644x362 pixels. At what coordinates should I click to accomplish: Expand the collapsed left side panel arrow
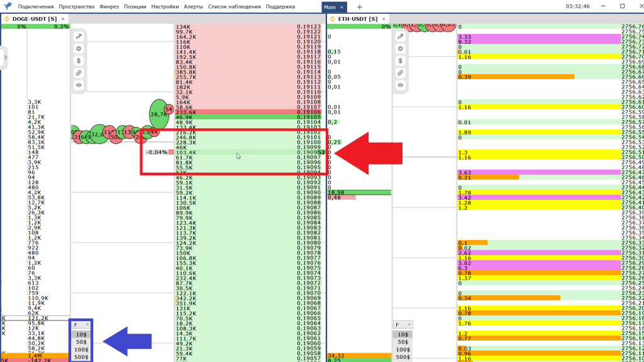click(x=5, y=57)
